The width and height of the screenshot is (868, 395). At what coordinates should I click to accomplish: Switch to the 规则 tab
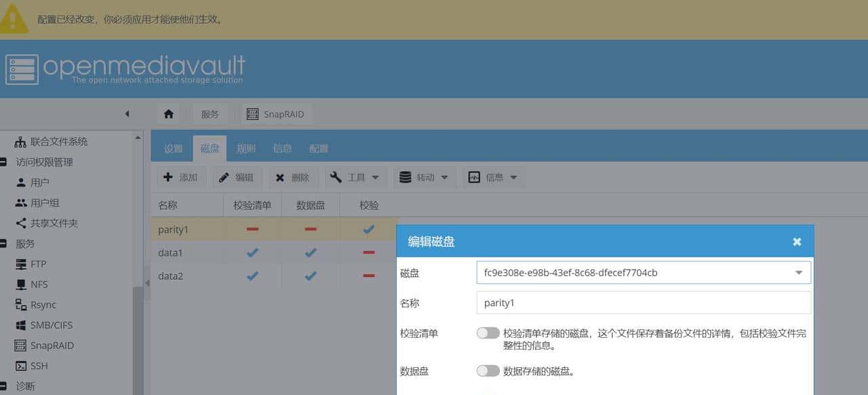point(245,148)
